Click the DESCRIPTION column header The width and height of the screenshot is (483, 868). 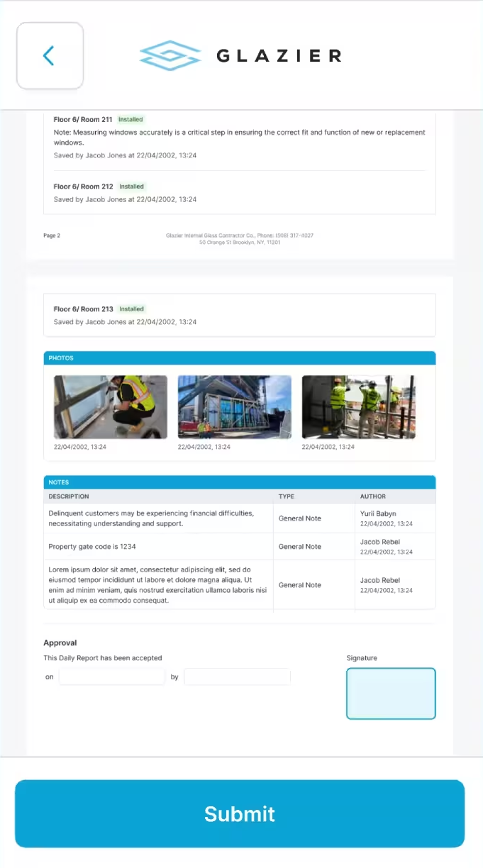point(69,496)
